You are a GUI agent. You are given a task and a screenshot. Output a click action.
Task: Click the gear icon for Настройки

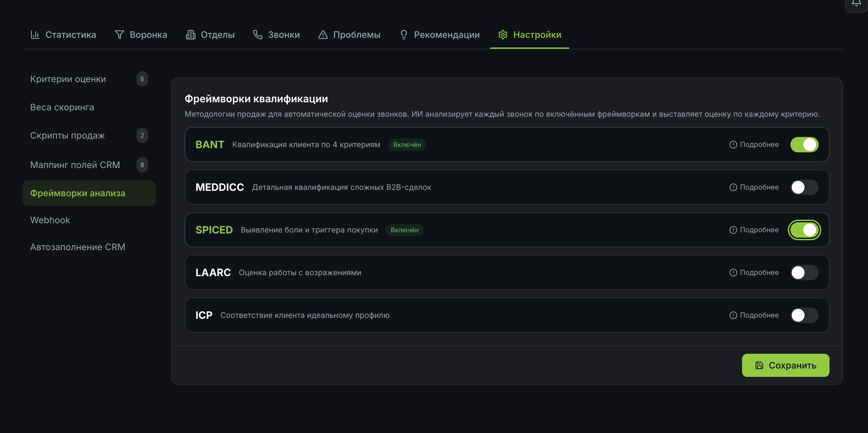pyautogui.click(x=503, y=35)
